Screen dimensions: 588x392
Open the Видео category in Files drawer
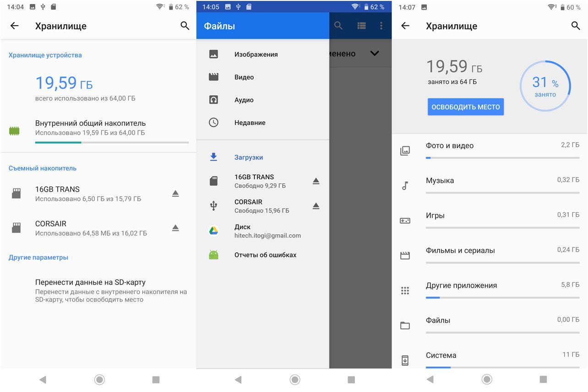[x=244, y=77]
